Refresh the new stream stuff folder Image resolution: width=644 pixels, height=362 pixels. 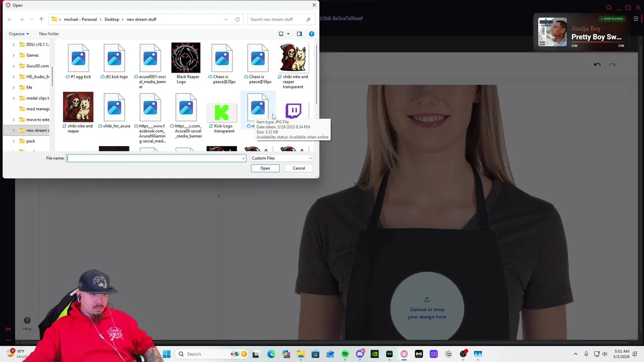pos(237,19)
